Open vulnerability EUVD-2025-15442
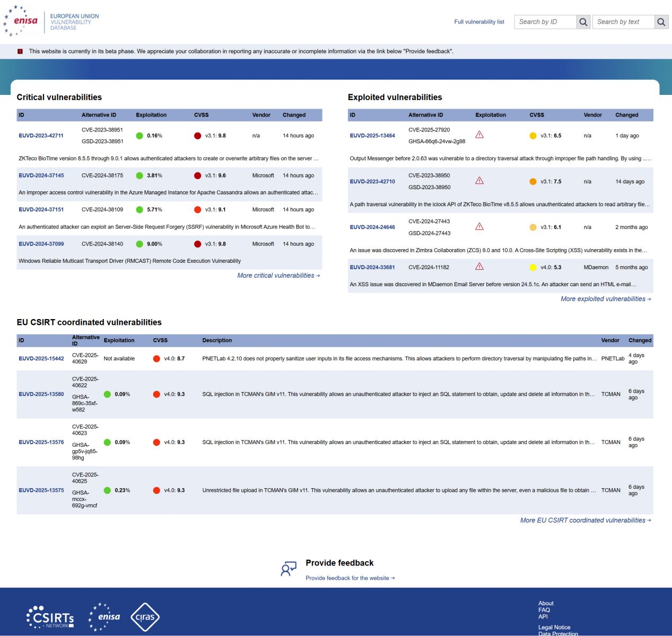 (x=41, y=359)
